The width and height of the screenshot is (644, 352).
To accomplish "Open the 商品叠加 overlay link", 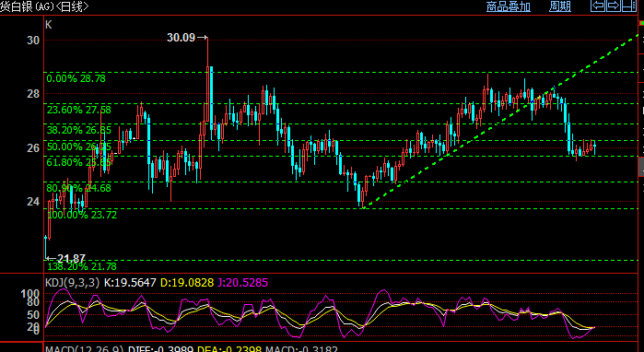I will tap(508, 6).
